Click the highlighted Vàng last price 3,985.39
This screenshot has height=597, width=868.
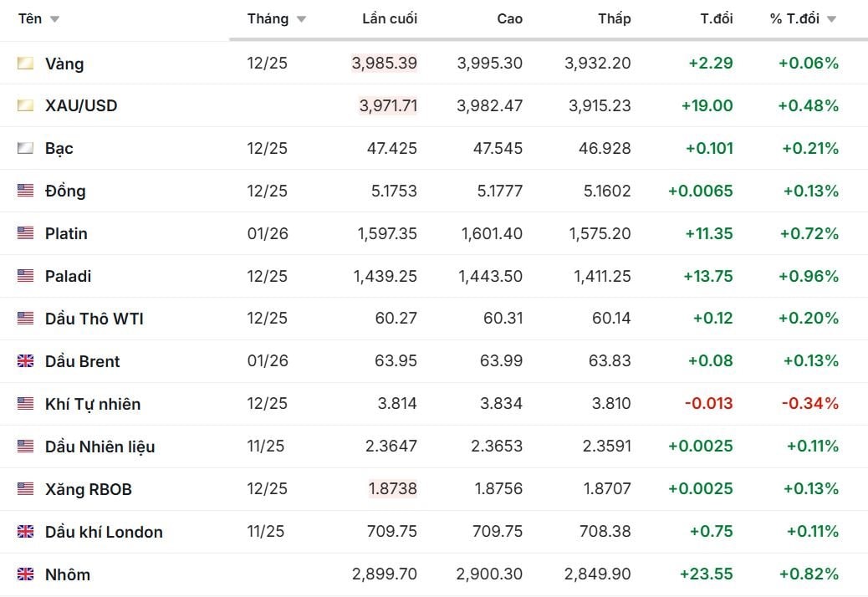click(385, 63)
